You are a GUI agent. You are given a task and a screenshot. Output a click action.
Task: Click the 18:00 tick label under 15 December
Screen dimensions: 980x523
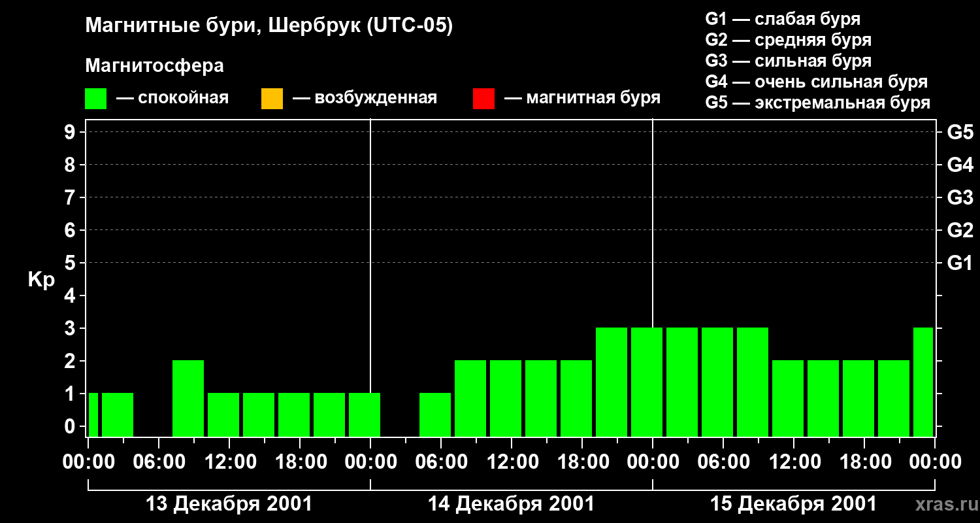click(864, 462)
